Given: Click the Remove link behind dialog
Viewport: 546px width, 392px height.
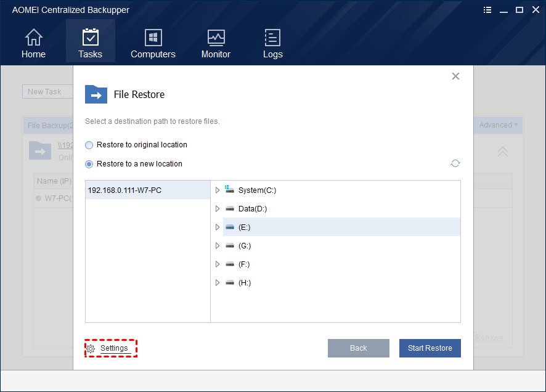Looking at the screenshot, I should click(489, 338).
